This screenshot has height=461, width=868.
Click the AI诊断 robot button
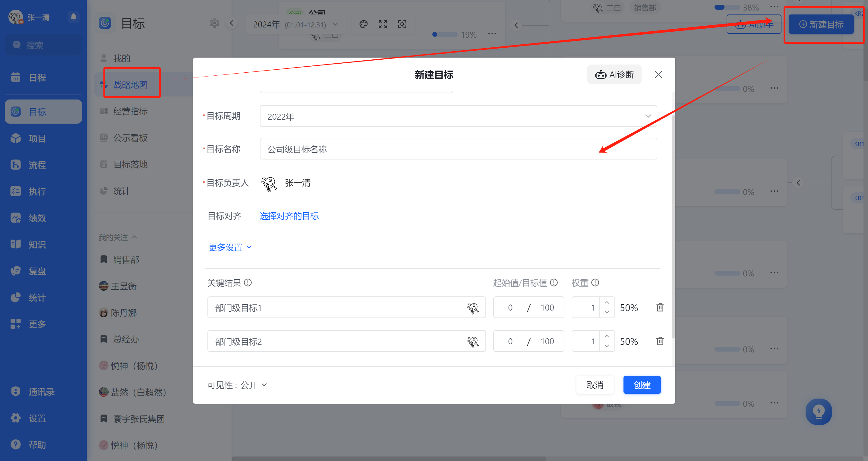(x=614, y=74)
